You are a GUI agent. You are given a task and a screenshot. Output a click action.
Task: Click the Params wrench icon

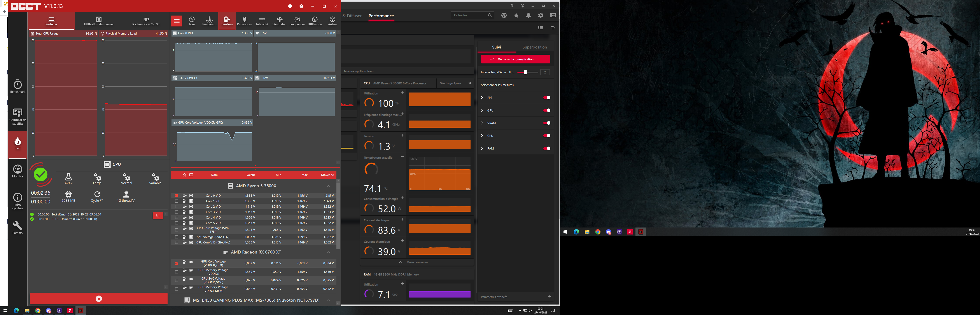pos(17,227)
